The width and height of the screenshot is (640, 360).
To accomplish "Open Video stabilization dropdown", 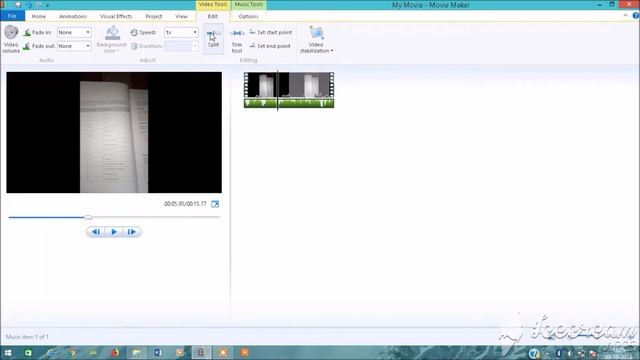I will pos(316,40).
